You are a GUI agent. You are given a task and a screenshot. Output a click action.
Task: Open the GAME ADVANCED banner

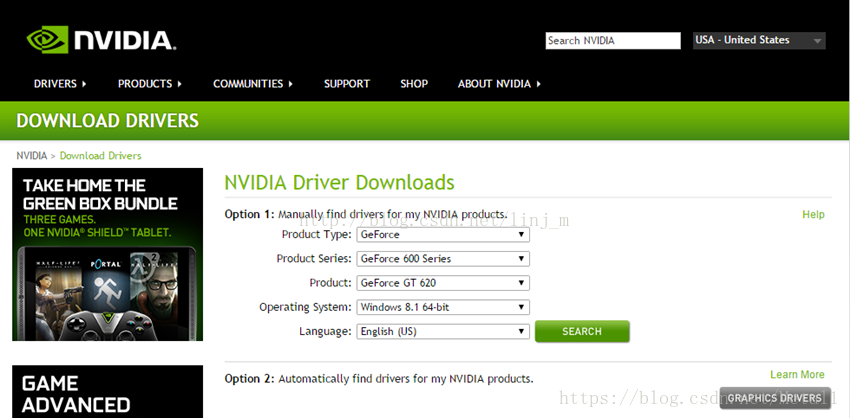click(107, 391)
